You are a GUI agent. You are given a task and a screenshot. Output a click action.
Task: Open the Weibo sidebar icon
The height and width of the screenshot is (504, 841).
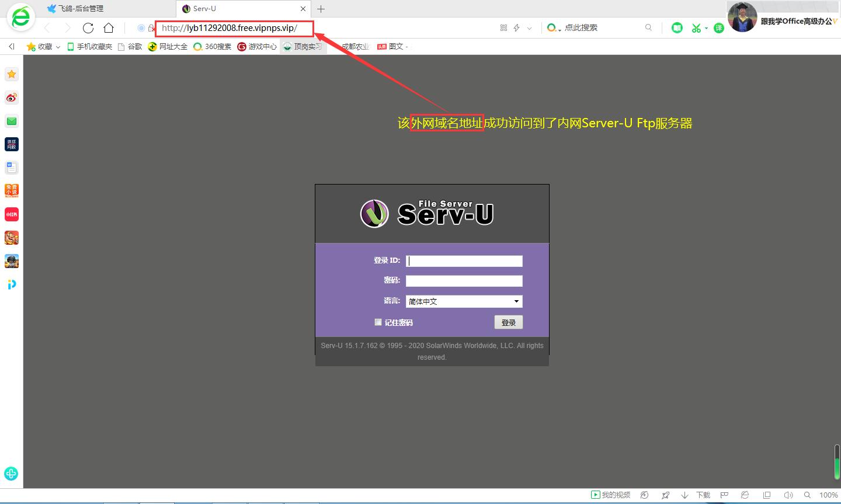tap(12, 98)
